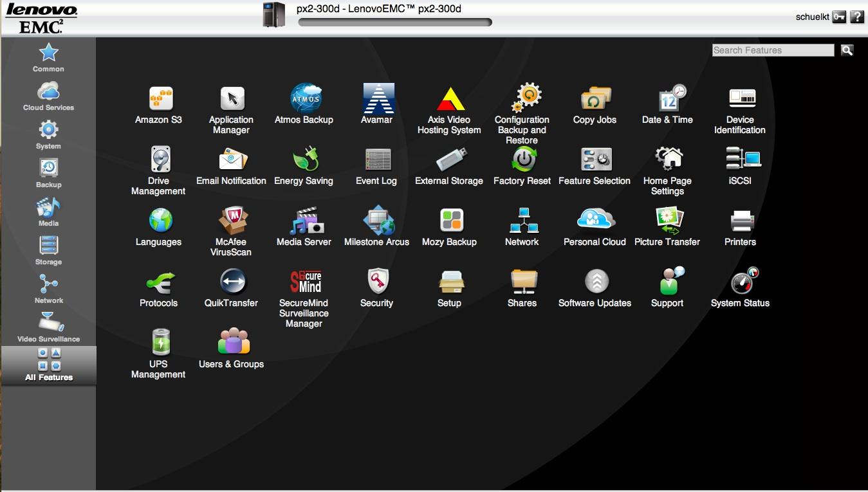868x492 pixels.
Task: Open the Avamar backup icon
Action: [x=377, y=99]
